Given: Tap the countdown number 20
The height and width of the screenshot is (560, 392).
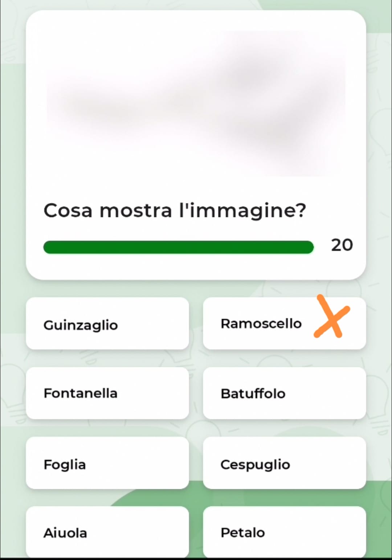Looking at the screenshot, I should [x=342, y=245].
